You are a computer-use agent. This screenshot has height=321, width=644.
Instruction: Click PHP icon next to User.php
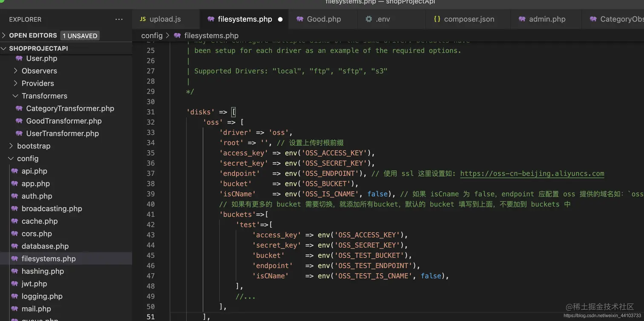tap(19, 58)
